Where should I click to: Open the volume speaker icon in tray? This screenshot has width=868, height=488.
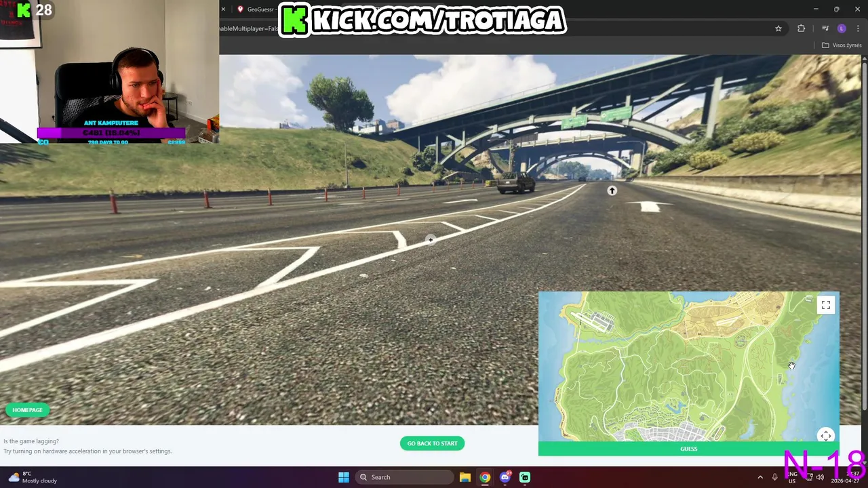820,477
